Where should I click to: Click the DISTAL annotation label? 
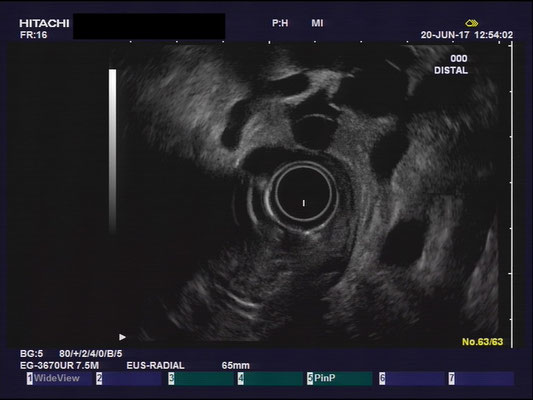[x=451, y=70]
